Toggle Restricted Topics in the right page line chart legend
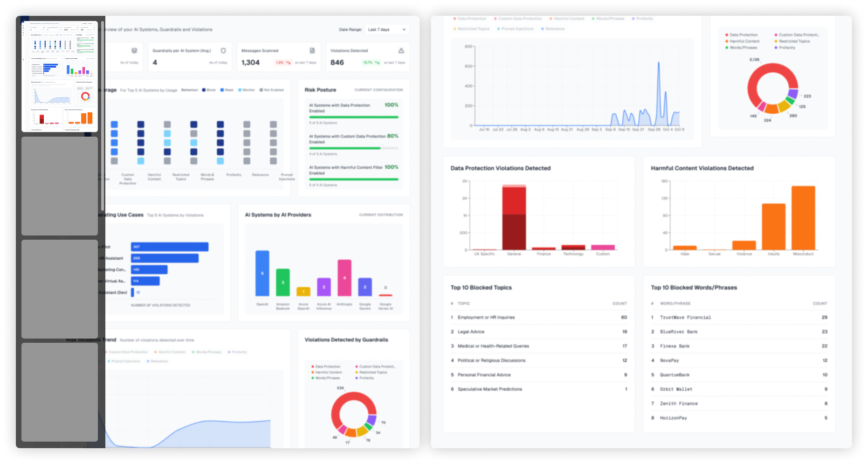This screenshot has width=868, height=464. coord(471,29)
